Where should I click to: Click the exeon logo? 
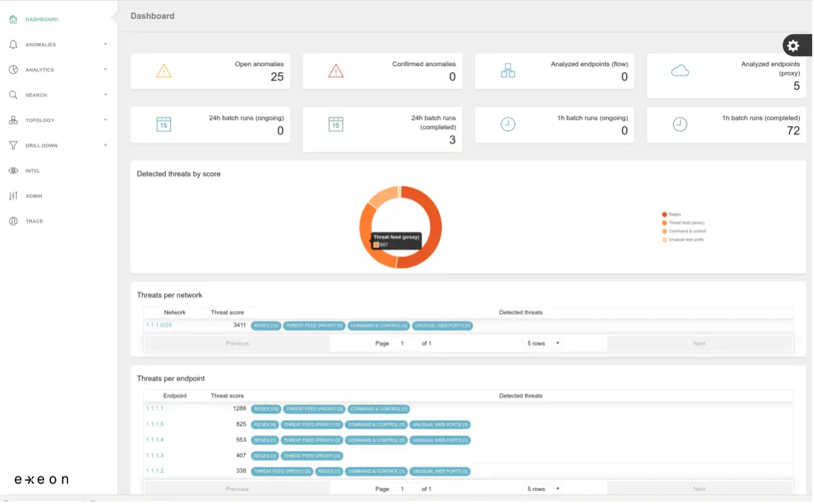[x=41, y=479]
